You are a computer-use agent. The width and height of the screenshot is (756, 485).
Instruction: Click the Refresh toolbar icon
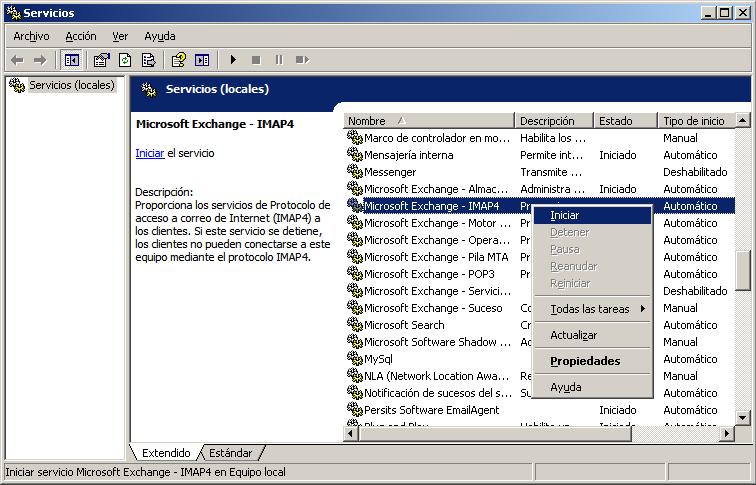[125, 60]
